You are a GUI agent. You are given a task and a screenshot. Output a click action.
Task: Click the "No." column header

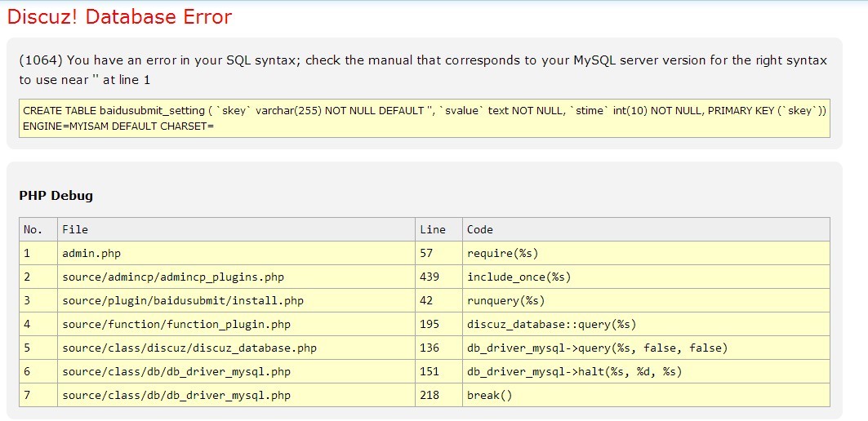33,229
